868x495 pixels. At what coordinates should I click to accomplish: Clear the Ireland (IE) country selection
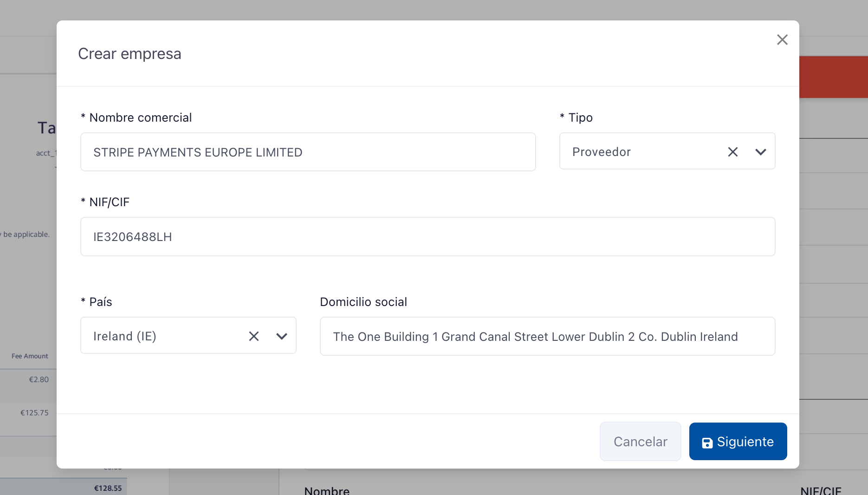pos(253,336)
